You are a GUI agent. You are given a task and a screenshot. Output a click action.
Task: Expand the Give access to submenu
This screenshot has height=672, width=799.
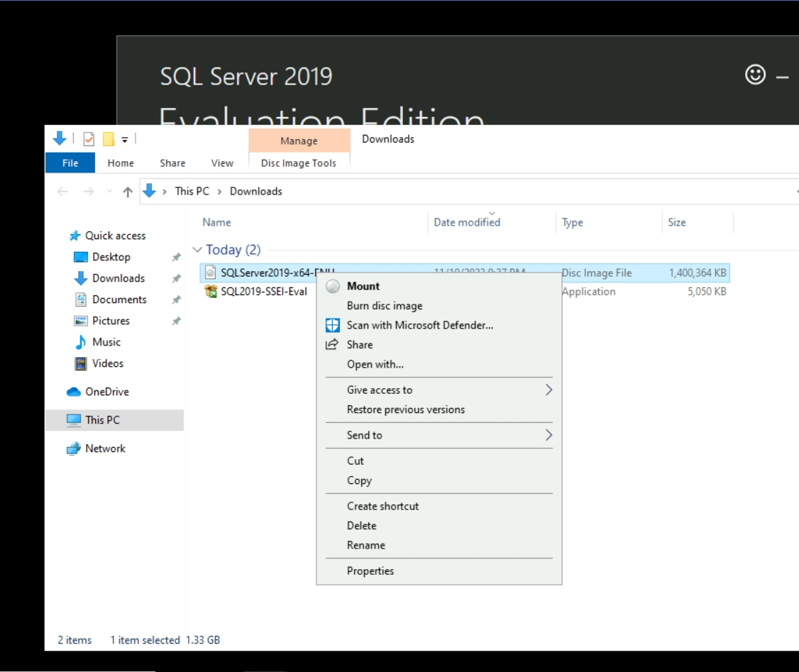pyautogui.click(x=548, y=390)
